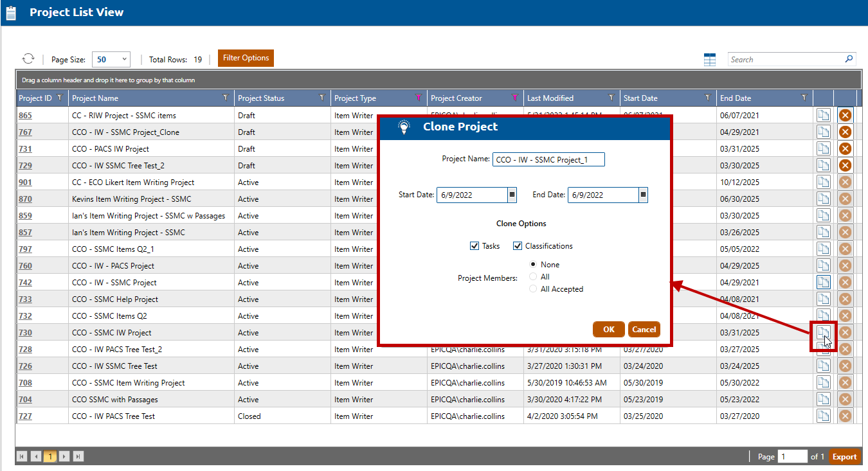Click clone icon for project 865
868x471 pixels.
click(823, 115)
